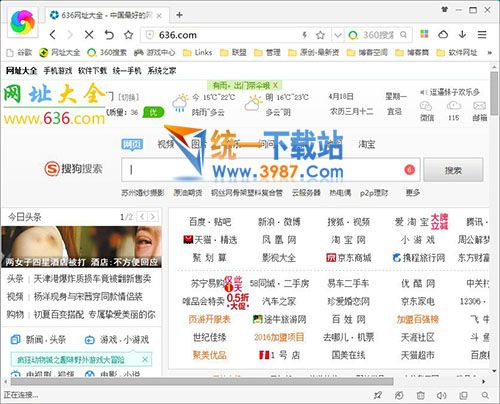500x404 pixels.
Task: Select the 网页 search tab
Action: tap(132, 144)
